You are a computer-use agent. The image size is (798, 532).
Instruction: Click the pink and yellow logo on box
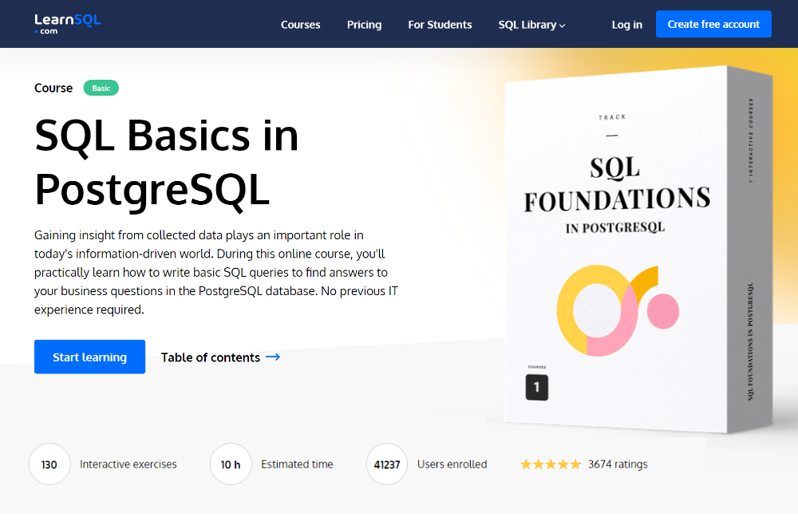pyautogui.click(x=618, y=310)
